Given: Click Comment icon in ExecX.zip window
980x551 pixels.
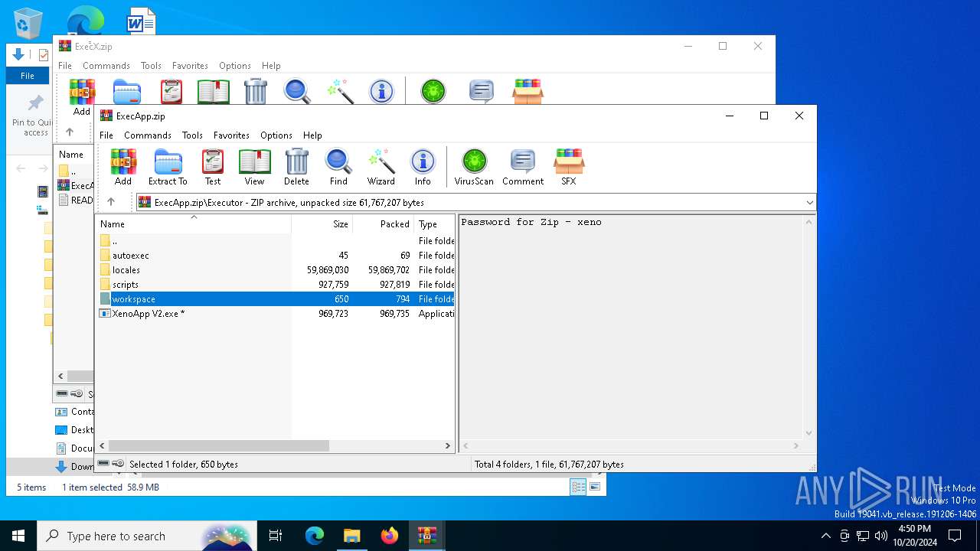Looking at the screenshot, I should click(x=482, y=92).
